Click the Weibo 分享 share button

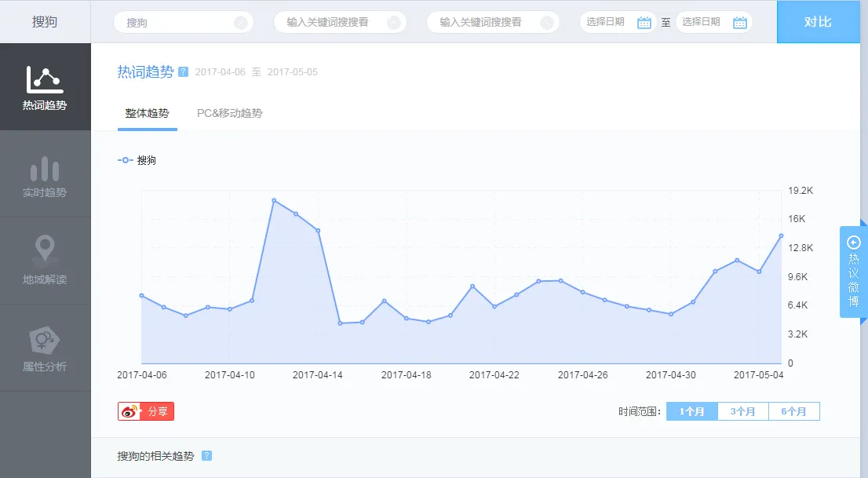coord(146,411)
